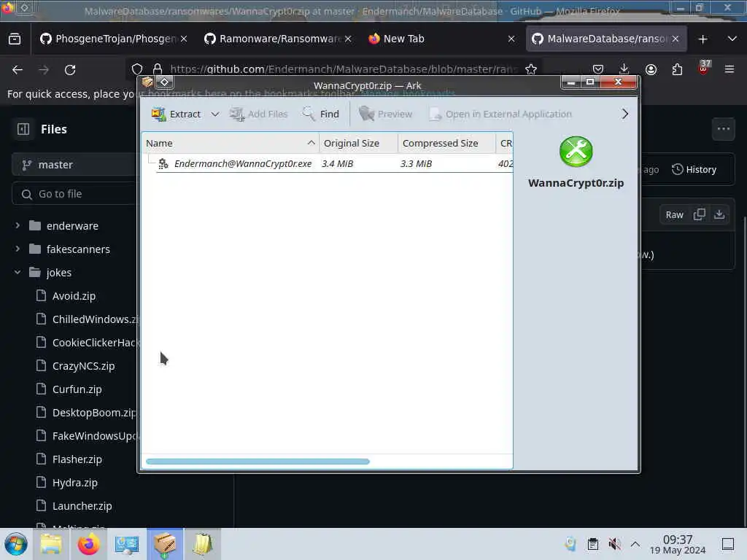Bookmark this page with the star icon
The height and width of the screenshot is (560, 747).
click(531, 69)
